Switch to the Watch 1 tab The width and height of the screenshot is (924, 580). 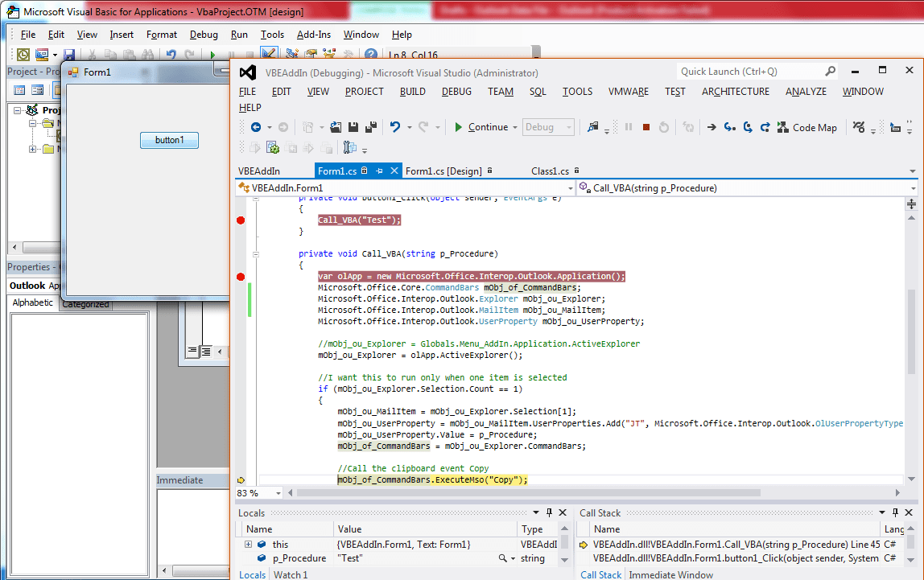(x=291, y=574)
